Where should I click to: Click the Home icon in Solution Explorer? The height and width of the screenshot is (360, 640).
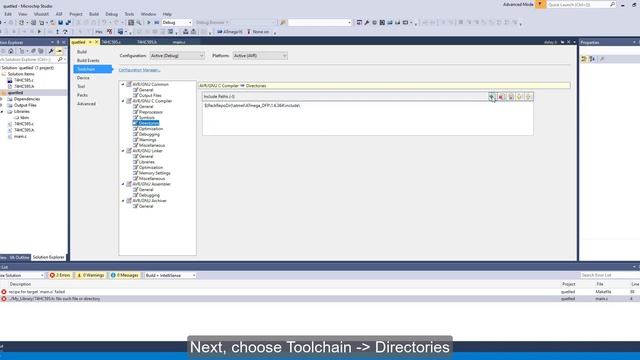tap(11, 51)
